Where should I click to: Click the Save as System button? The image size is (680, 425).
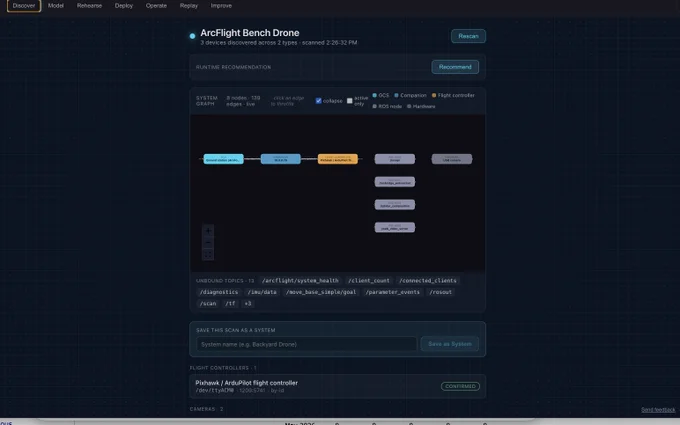(450, 344)
